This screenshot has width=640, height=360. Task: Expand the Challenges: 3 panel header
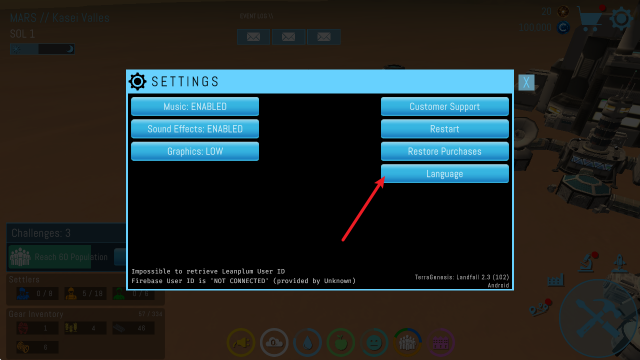coord(67,233)
